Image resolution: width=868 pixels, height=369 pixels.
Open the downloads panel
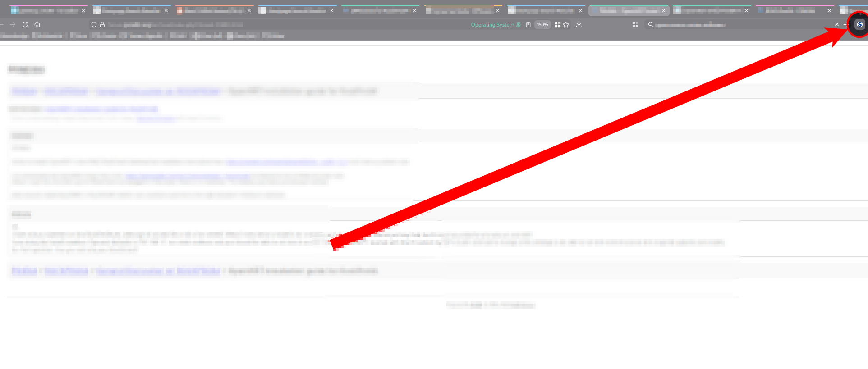tap(579, 25)
